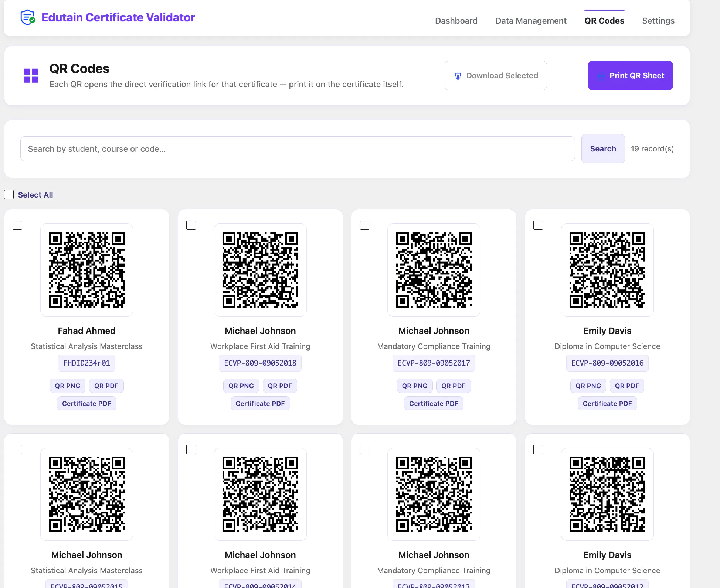The height and width of the screenshot is (588, 720).
Task: Open the QR code for ECVP-809-09052018
Action: click(260, 270)
